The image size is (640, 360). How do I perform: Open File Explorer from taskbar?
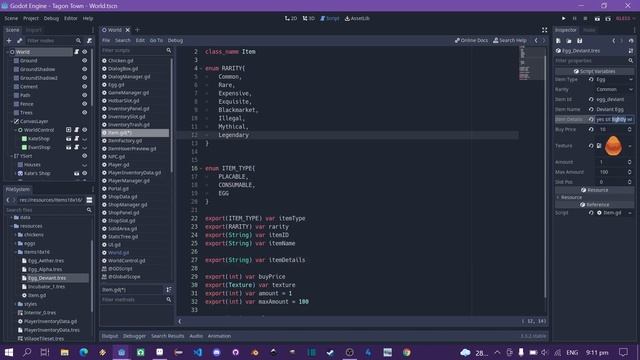(x=64, y=352)
